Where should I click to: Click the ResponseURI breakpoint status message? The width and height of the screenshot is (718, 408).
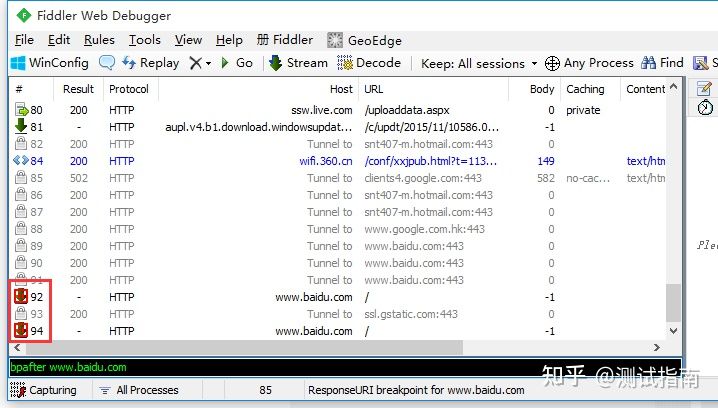[416, 390]
